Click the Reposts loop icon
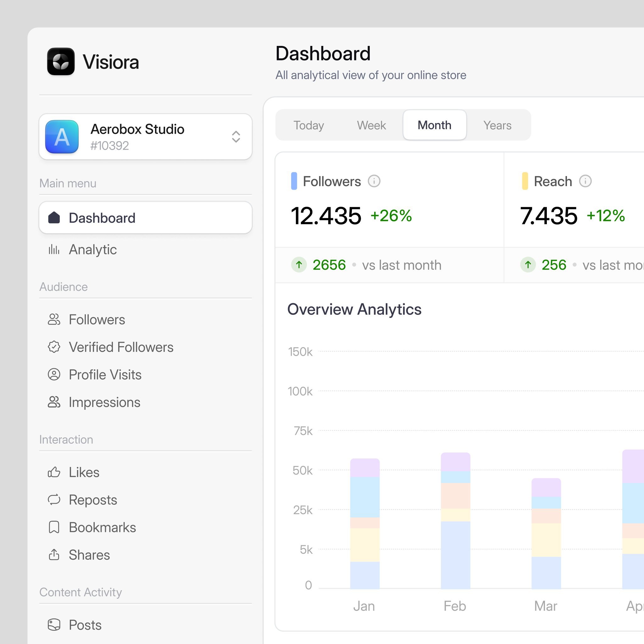The height and width of the screenshot is (644, 644). point(54,500)
